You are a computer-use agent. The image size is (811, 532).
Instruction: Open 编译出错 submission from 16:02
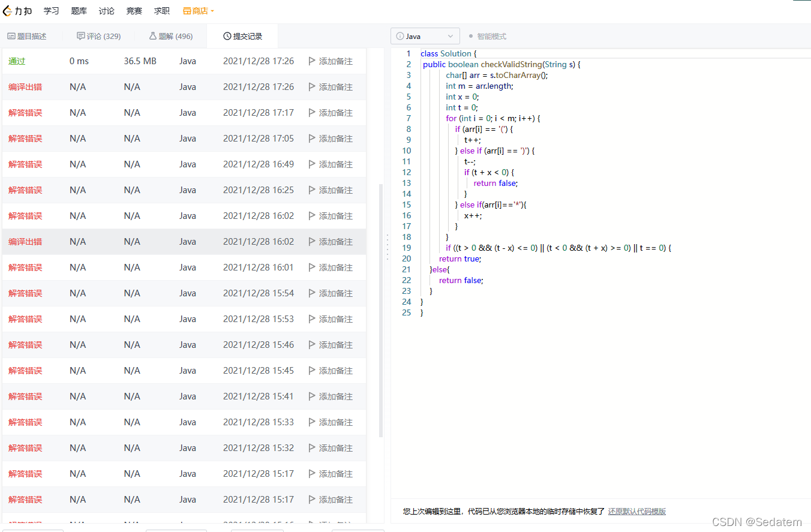[25, 242]
